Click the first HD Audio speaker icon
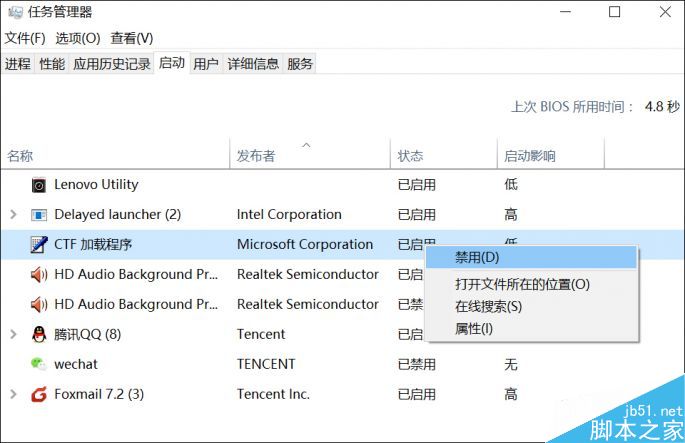The height and width of the screenshot is (443, 685). click(39, 275)
